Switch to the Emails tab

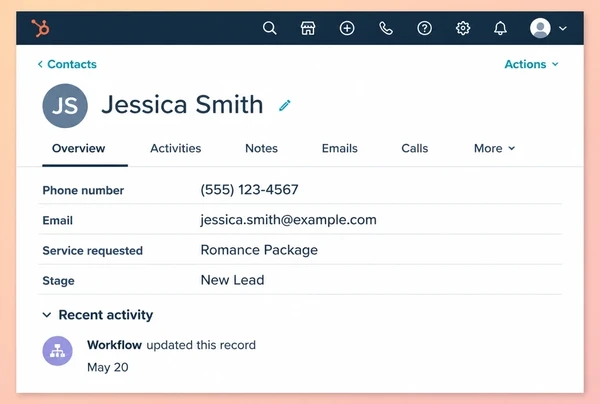point(339,148)
